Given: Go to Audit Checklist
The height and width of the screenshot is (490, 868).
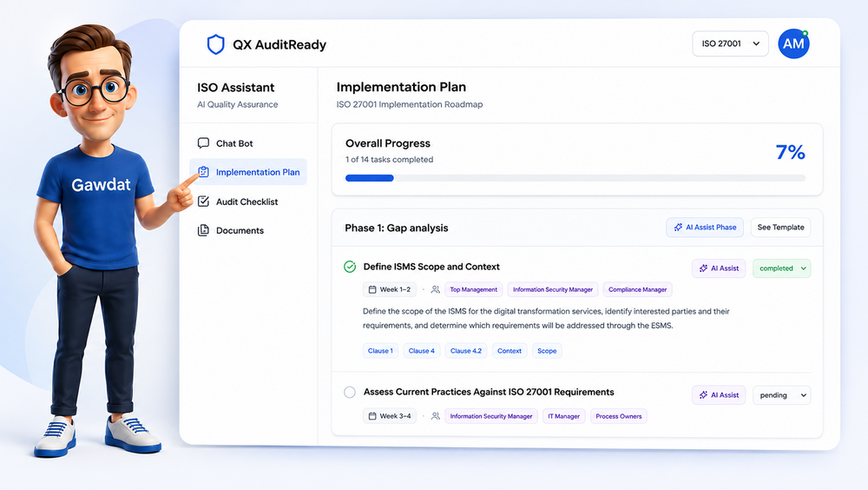Looking at the screenshot, I should click(x=248, y=202).
